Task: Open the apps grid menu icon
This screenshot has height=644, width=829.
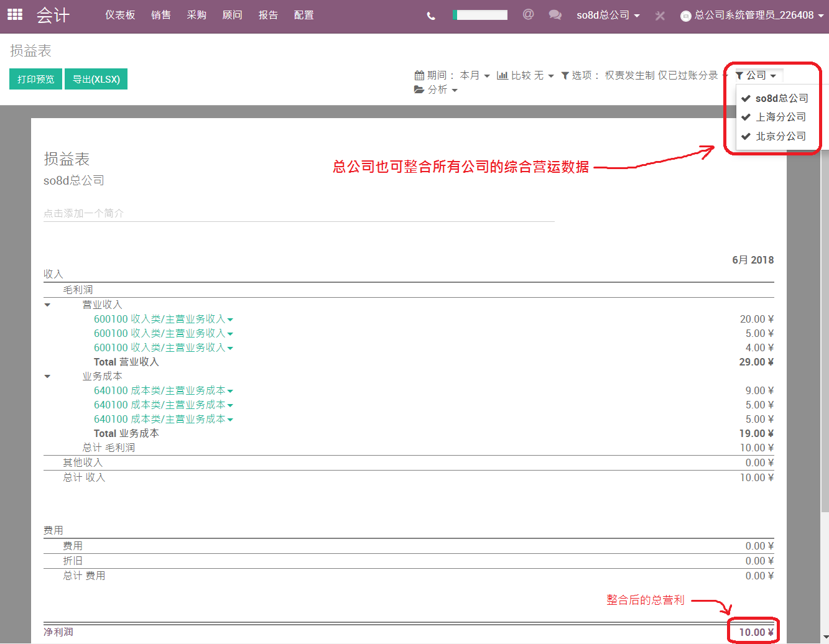Action: 15,15
